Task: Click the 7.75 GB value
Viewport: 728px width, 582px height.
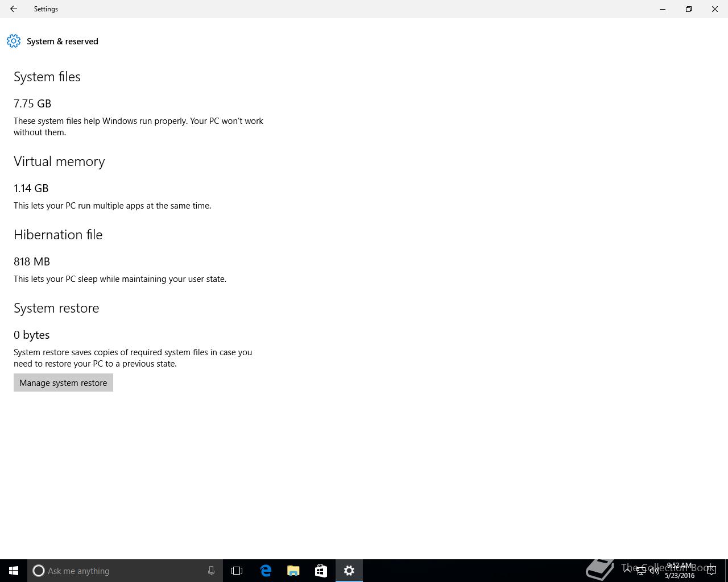Action: 32,103
